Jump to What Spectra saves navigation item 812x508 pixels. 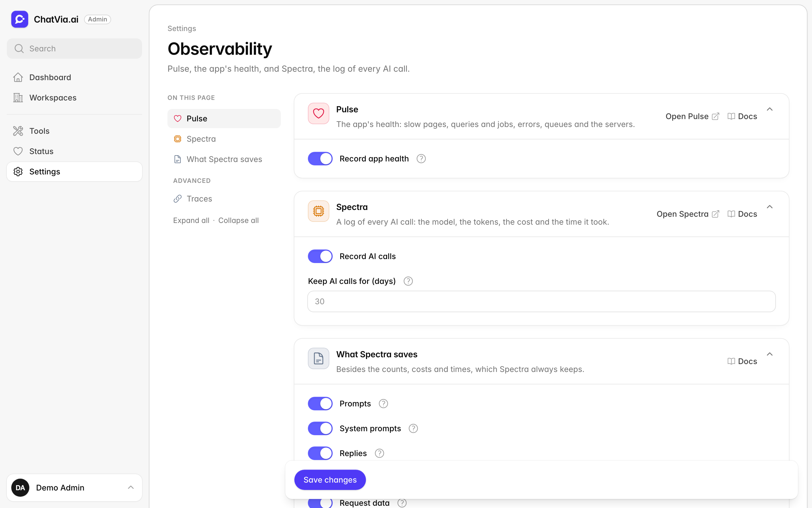(224, 159)
